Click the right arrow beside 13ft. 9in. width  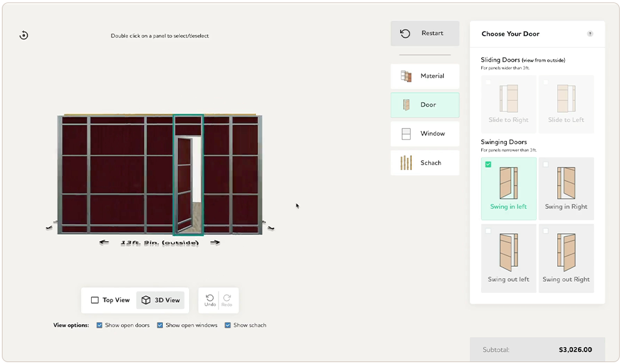[x=215, y=242]
